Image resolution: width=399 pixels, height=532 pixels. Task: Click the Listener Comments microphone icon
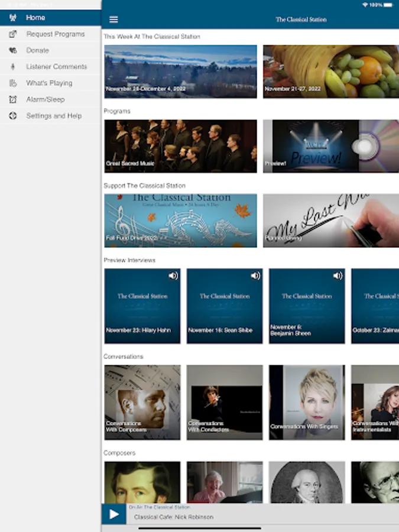[13, 67]
